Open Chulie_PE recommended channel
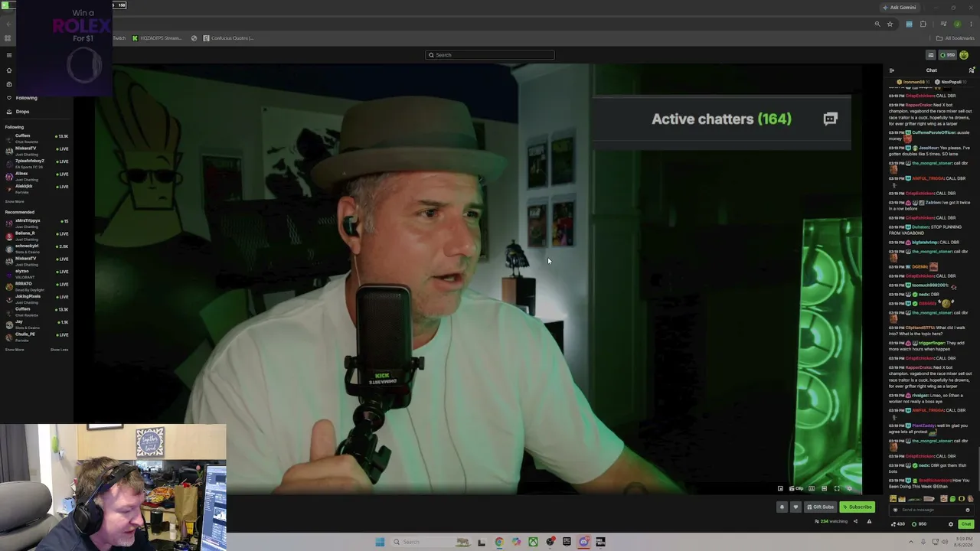Viewport: 980px width, 551px height. click(37, 336)
